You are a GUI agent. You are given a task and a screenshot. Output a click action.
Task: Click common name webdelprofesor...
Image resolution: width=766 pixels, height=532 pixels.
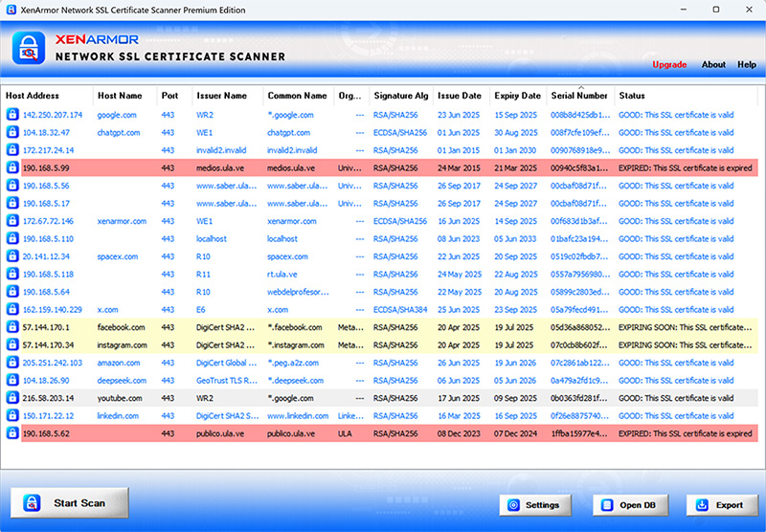click(298, 292)
